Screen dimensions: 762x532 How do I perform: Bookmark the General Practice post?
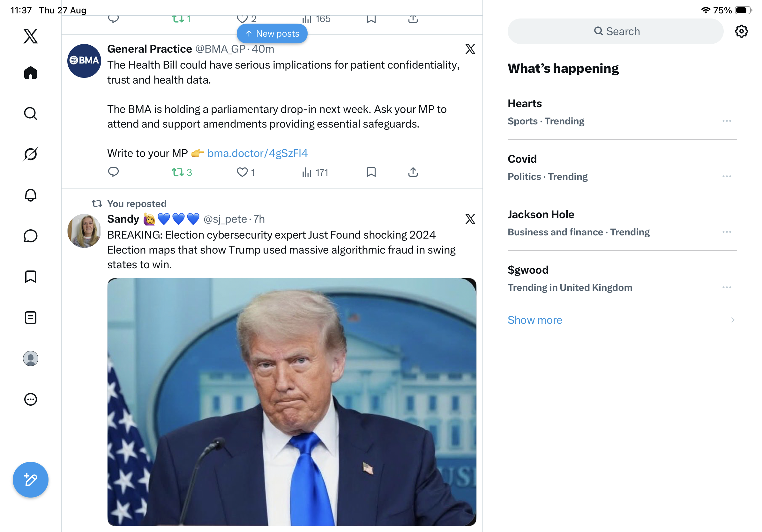click(x=371, y=172)
